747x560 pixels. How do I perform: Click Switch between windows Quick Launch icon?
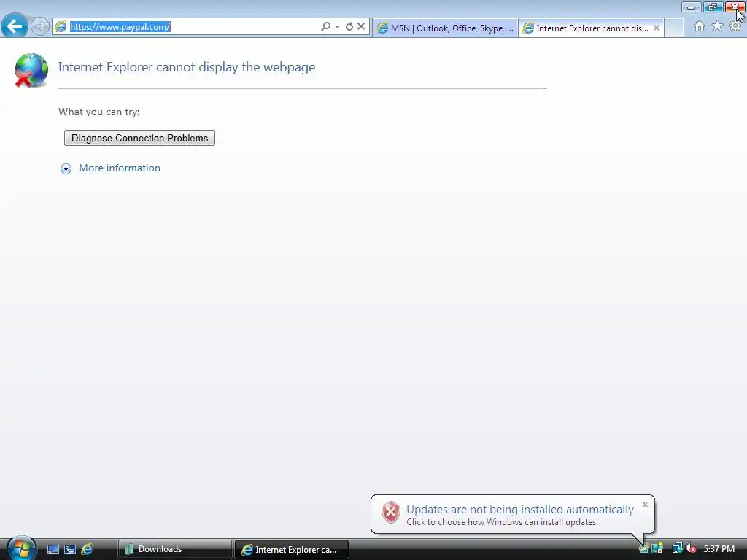[70, 550]
